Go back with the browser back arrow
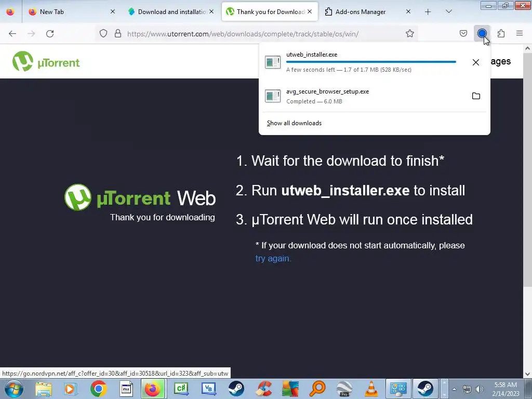Screen dimensions: 532x399 (x=12, y=34)
